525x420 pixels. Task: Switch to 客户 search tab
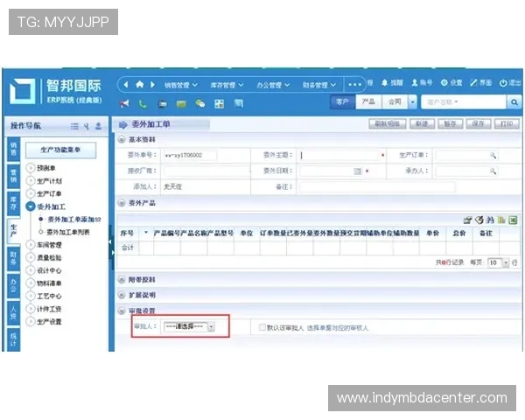click(342, 102)
